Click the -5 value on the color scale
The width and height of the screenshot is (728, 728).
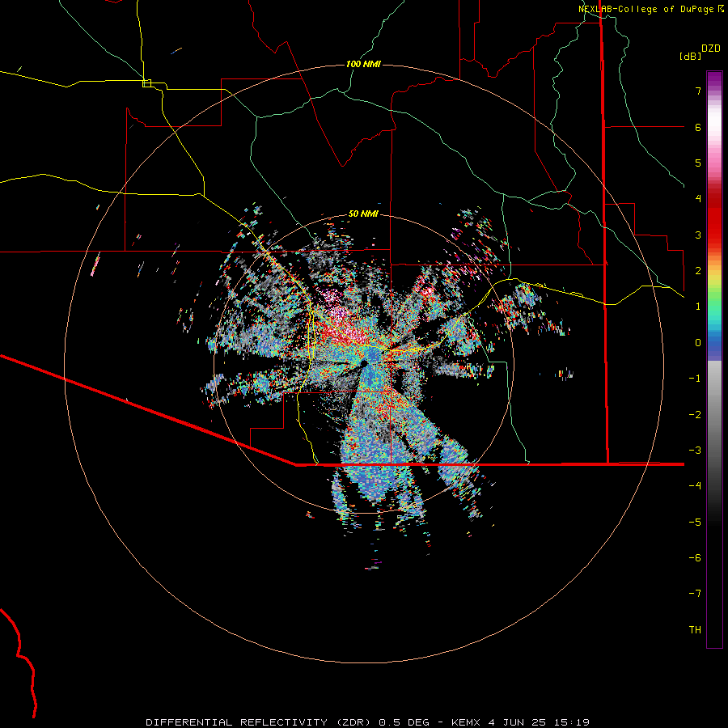(x=695, y=523)
